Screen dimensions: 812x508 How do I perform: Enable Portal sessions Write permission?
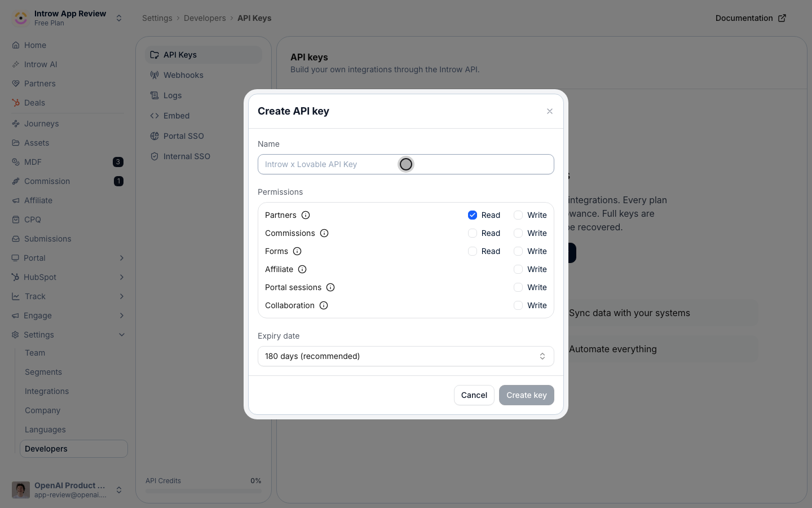point(518,287)
